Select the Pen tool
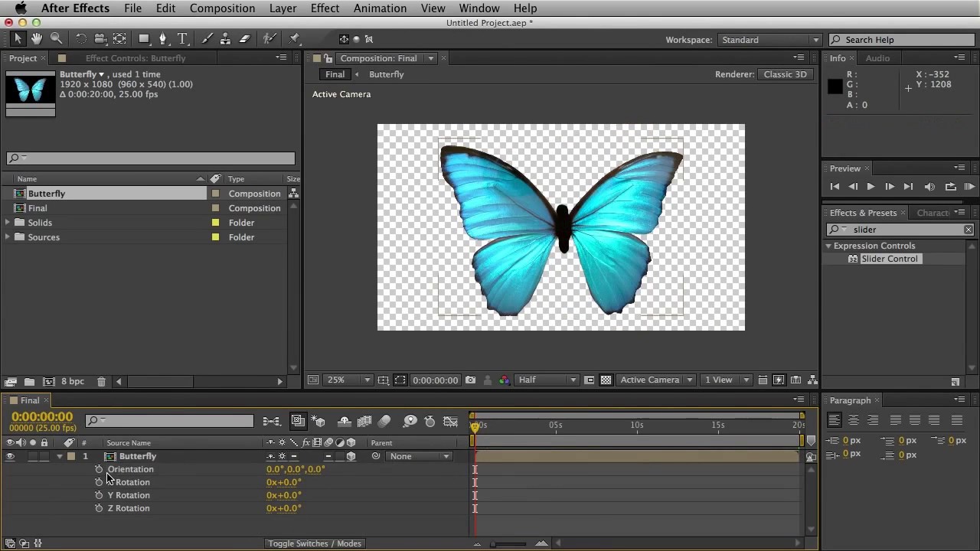980x551 pixels. coord(162,38)
